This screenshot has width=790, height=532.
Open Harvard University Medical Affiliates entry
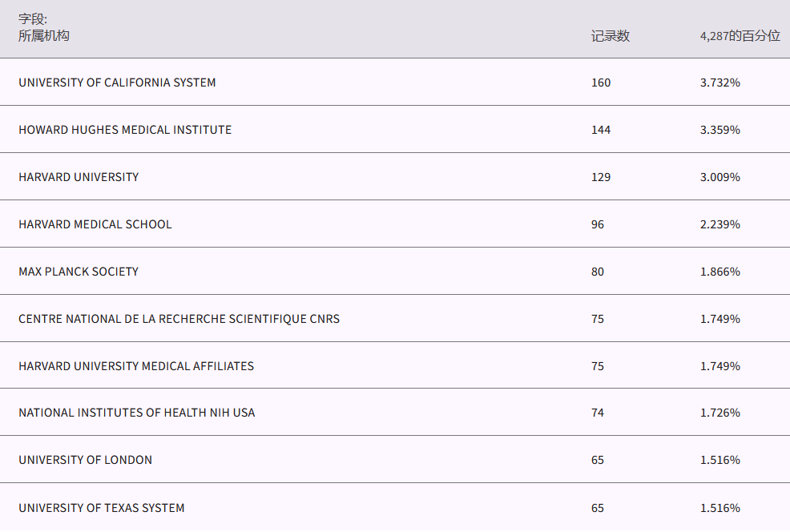(x=136, y=366)
